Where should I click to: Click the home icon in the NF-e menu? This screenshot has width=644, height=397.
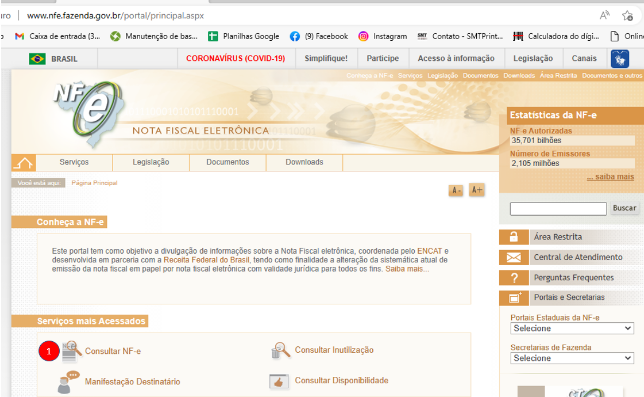click(x=23, y=163)
